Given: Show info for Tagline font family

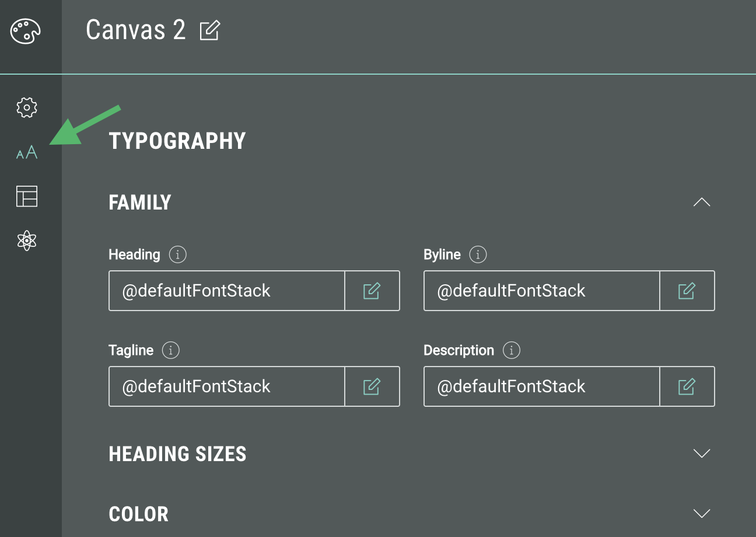Looking at the screenshot, I should [x=170, y=350].
